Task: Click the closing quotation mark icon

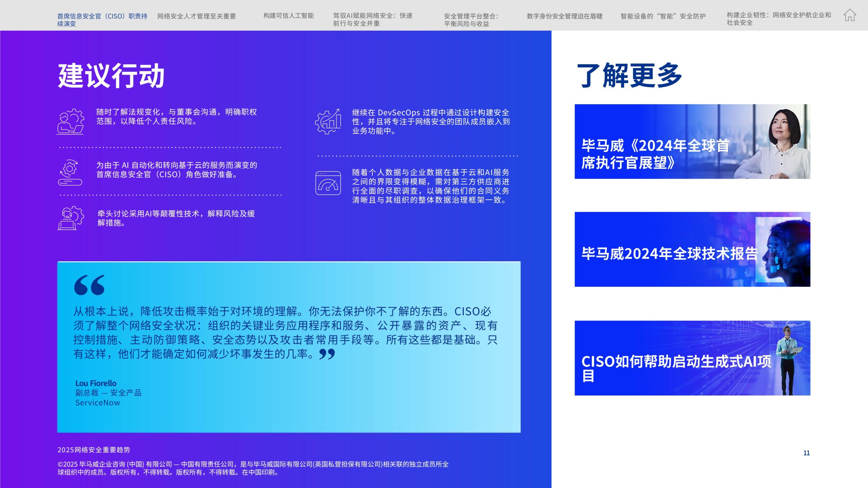Action: [327, 354]
